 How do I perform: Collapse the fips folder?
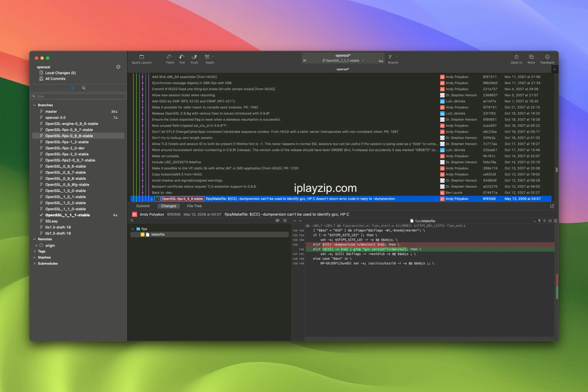pyautogui.click(x=133, y=228)
